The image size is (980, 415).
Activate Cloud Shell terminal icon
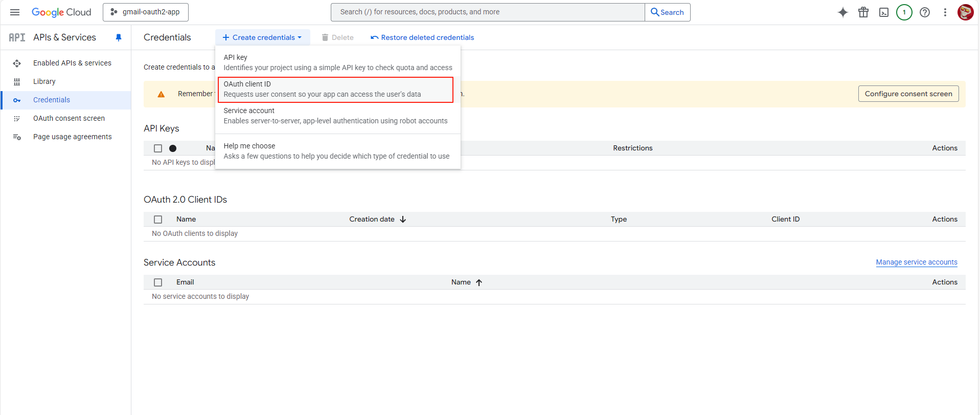[x=884, y=12]
